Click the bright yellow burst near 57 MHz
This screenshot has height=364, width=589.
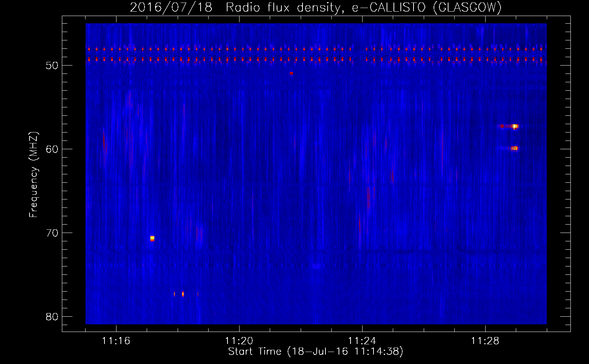click(514, 126)
